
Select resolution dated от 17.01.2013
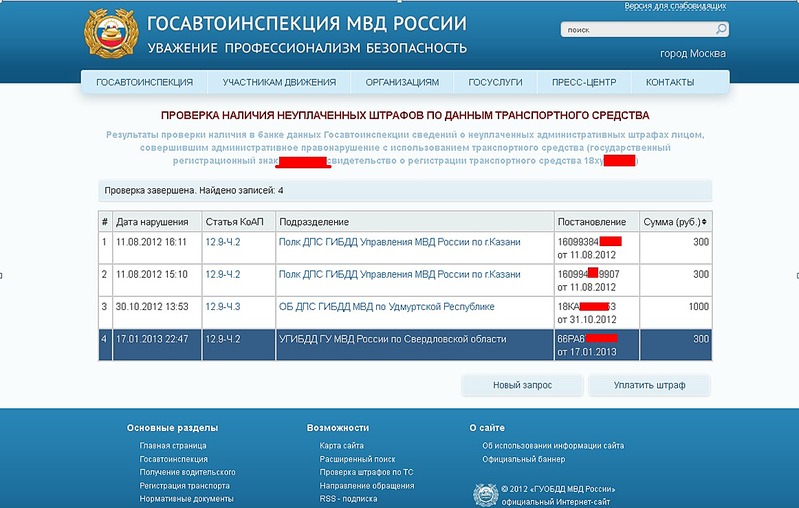pos(587,352)
